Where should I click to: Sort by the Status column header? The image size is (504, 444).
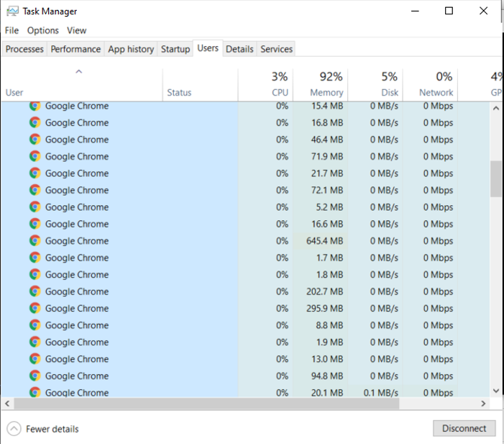pos(201,85)
